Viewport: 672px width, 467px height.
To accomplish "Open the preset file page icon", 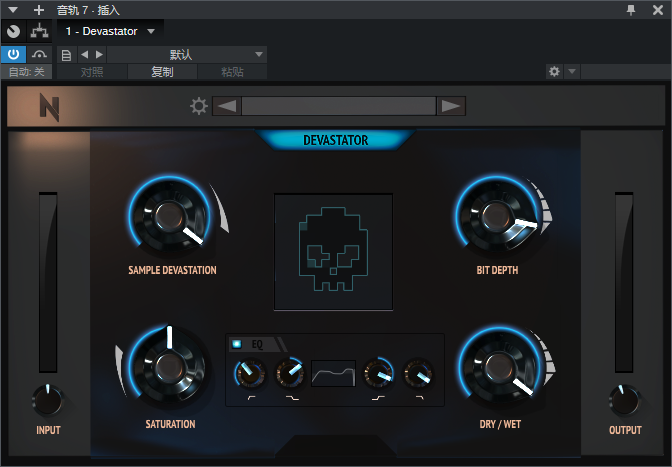I will pyautogui.click(x=66, y=54).
